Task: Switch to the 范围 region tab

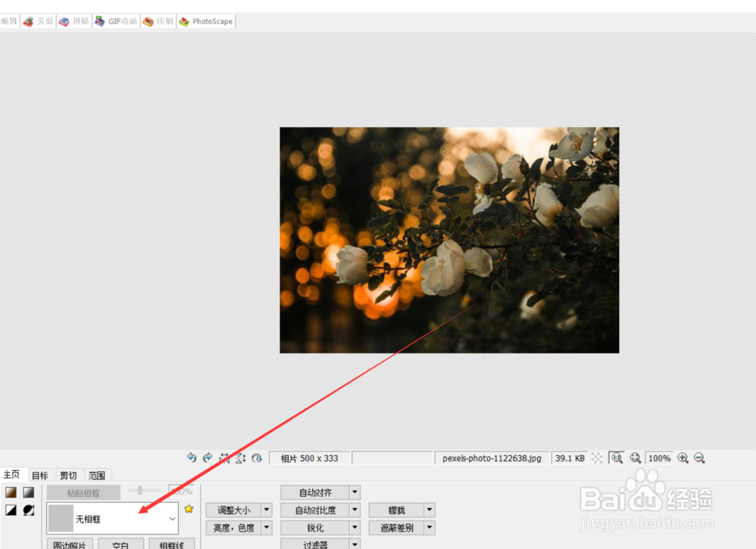Action: tap(97, 475)
